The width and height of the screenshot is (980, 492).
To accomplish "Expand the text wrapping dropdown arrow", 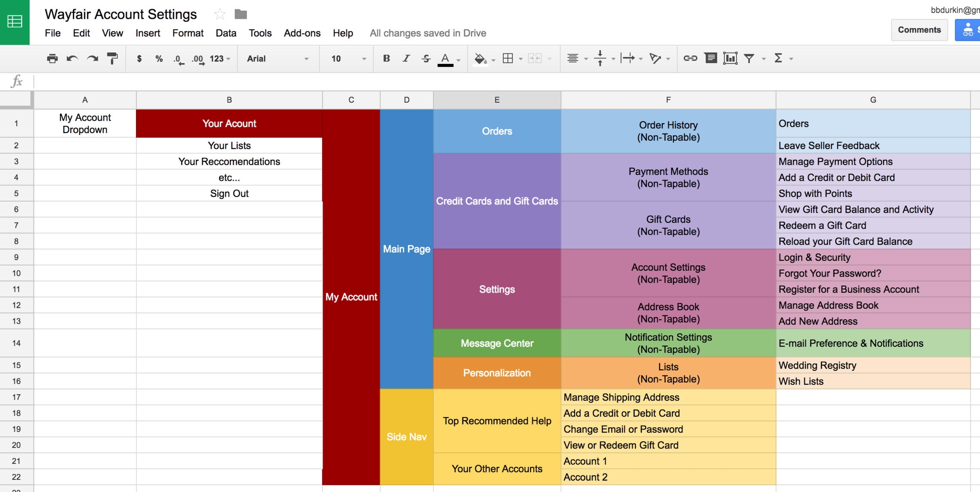I will tap(641, 59).
